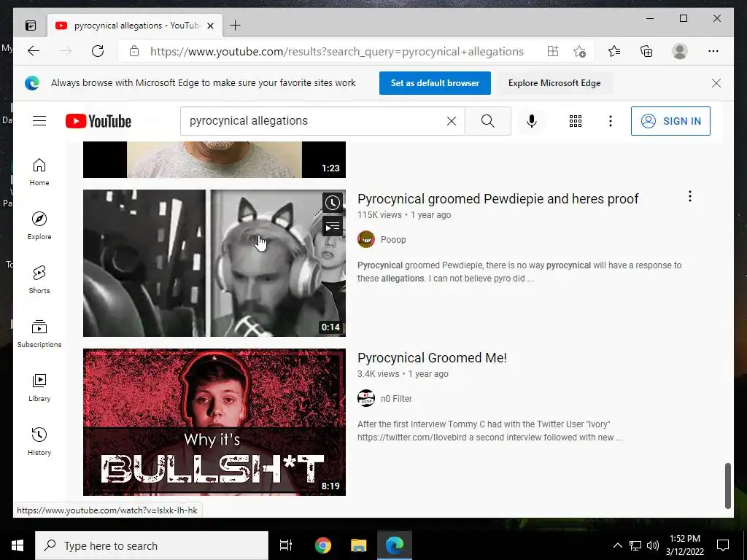Go to Home in YouTube sidebar
This screenshot has width=747, height=560.
[x=39, y=172]
